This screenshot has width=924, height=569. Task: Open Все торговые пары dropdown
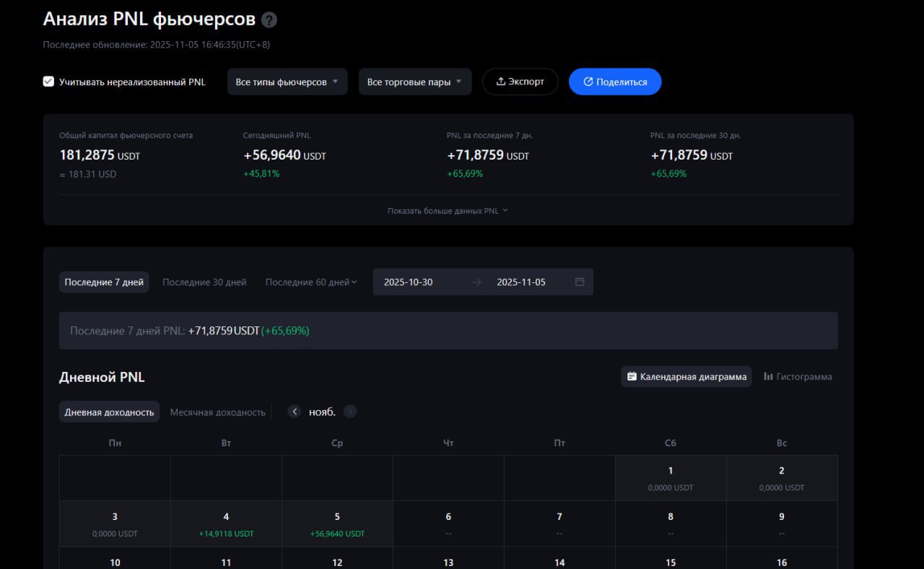point(415,82)
